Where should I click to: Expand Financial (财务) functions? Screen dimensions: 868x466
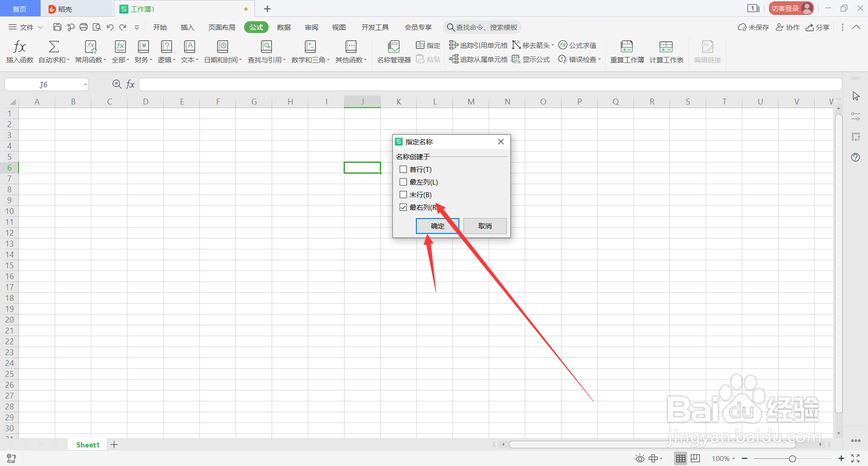143,52
